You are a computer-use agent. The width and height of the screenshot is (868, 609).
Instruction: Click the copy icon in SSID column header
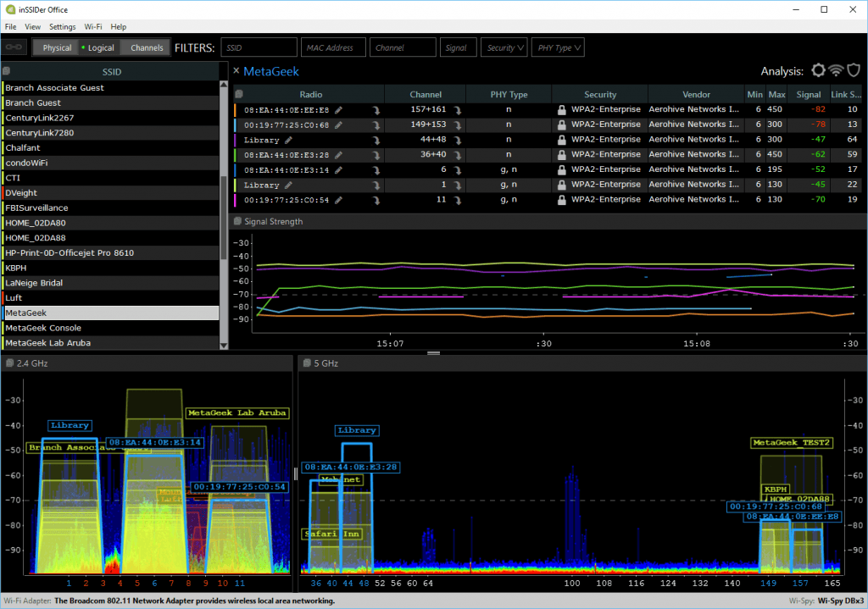[x=6, y=72]
